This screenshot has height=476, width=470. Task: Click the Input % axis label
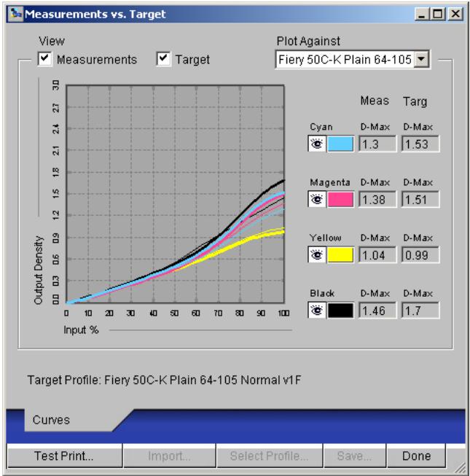point(81,329)
